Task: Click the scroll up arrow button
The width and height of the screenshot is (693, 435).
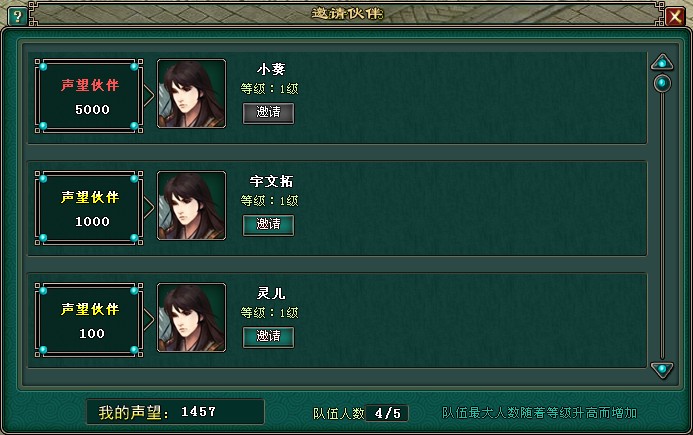Action: tap(662, 62)
